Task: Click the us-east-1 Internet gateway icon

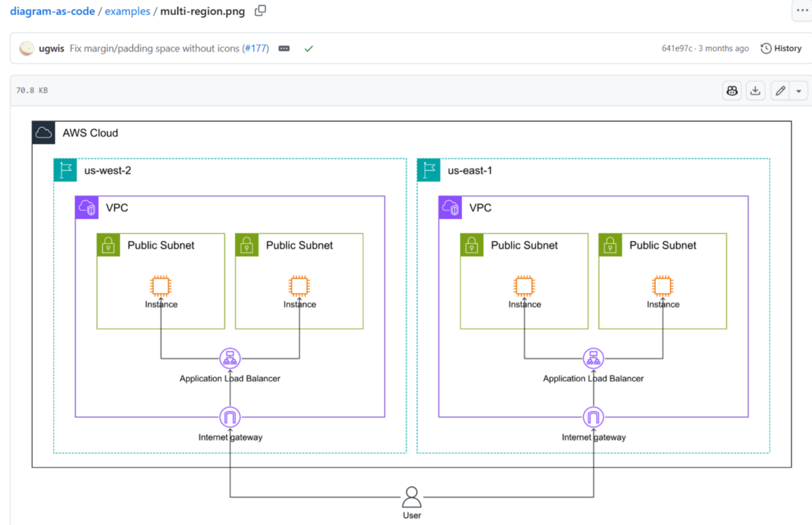Action: (593, 417)
